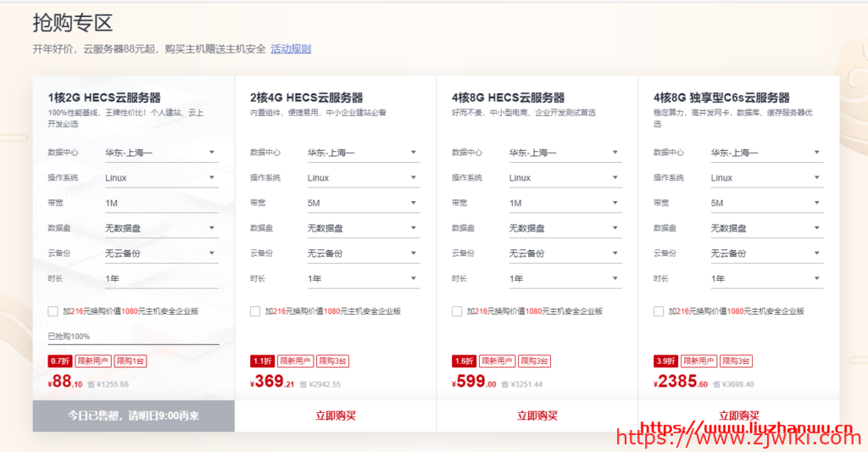Screen dimensions: 868x452
Task: Open 云备份 dropdown in 2核4G HECS card
Action: (x=364, y=254)
